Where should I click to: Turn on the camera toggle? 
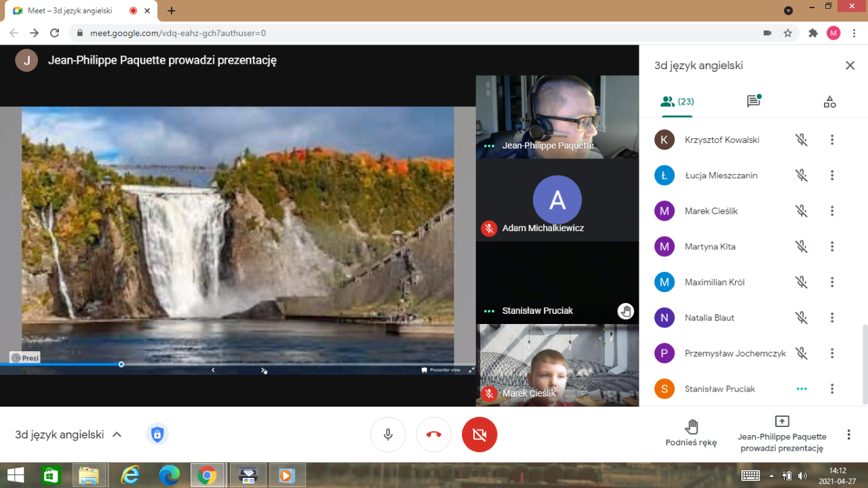click(479, 434)
